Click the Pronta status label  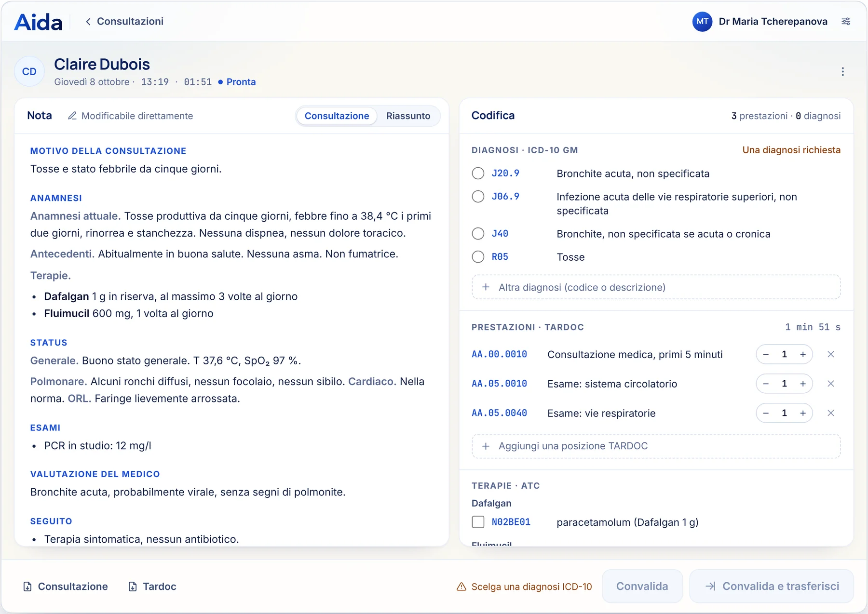click(x=241, y=82)
